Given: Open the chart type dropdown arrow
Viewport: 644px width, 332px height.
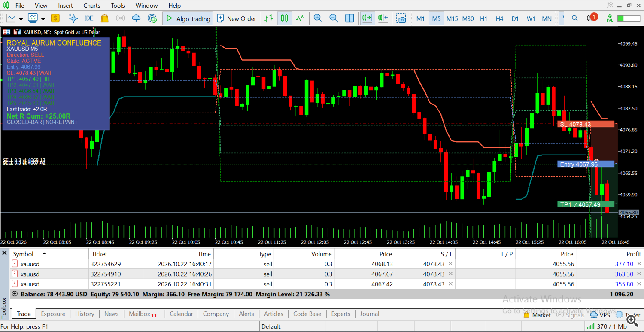Looking at the screenshot, I should click(21, 19).
